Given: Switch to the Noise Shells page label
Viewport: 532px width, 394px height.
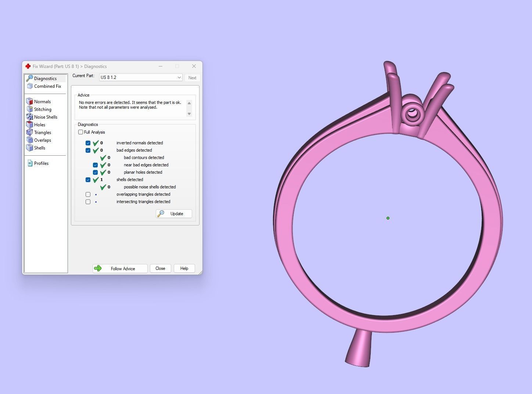Looking at the screenshot, I should (x=46, y=117).
